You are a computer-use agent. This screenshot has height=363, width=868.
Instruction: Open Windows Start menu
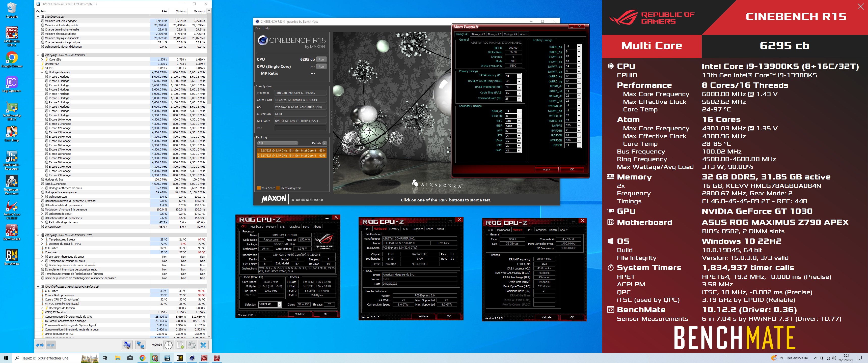pyautogui.click(x=6, y=358)
